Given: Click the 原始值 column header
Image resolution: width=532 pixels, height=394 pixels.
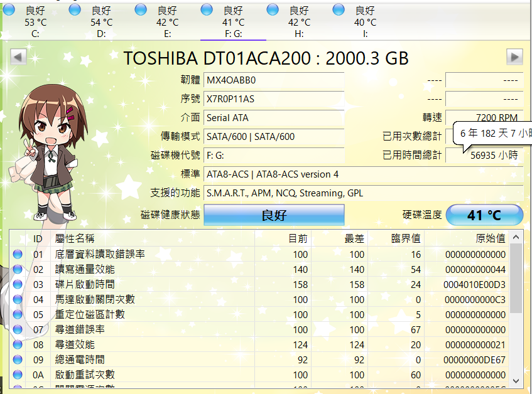Looking at the screenshot, I should click(467, 238).
